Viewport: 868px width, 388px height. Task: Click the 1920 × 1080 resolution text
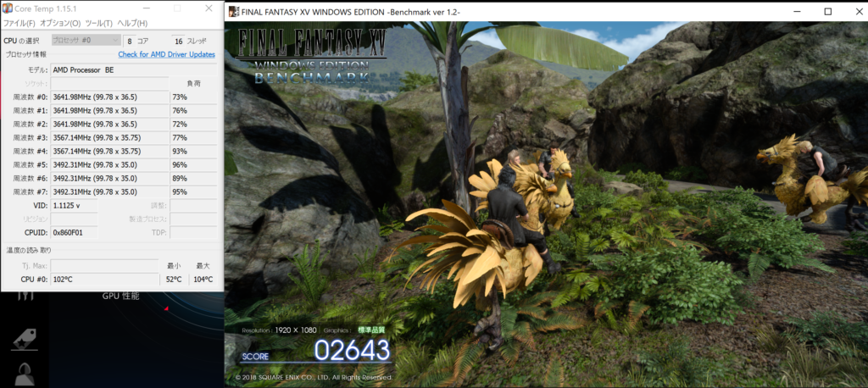coord(296,330)
